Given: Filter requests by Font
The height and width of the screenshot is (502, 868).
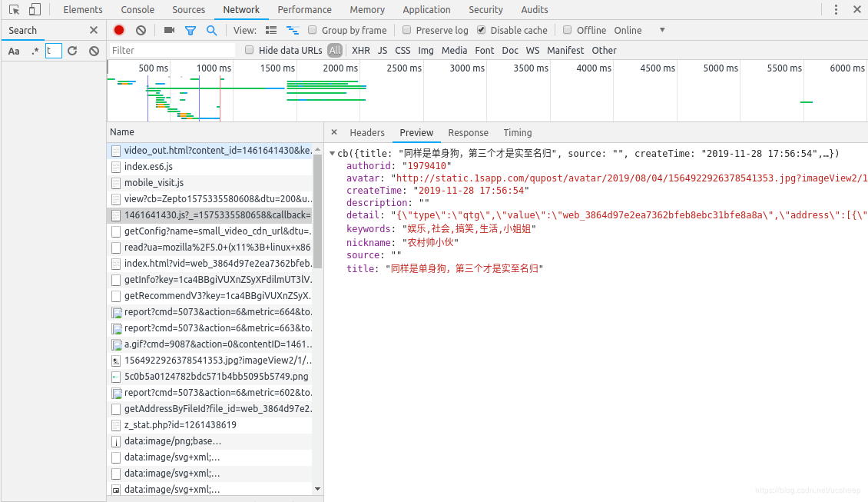Looking at the screenshot, I should click(x=485, y=51).
